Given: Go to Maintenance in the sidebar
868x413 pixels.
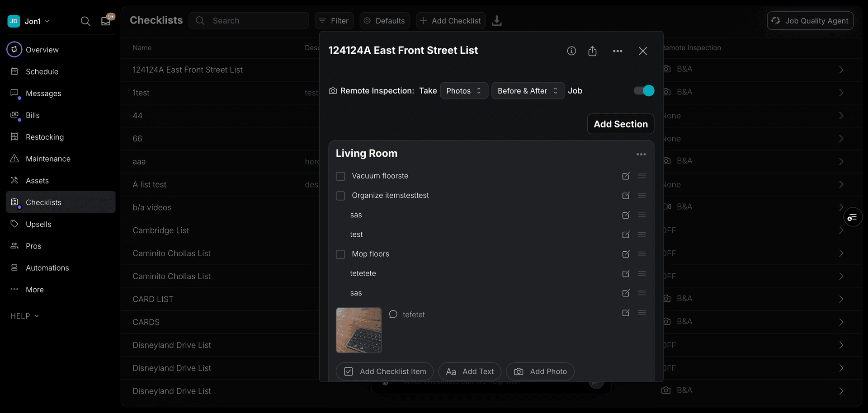Looking at the screenshot, I should 48,159.
